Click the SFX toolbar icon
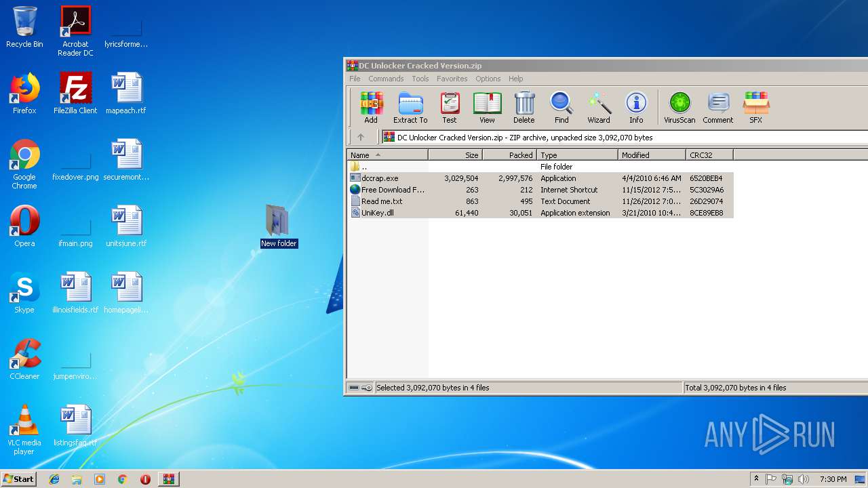The image size is (868, 488). point(755,107)
